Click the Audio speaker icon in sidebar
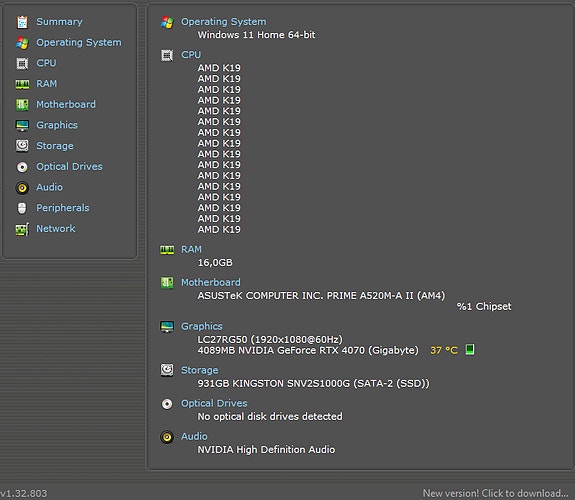This screenshot has height=500, width=575. (22, 188)
